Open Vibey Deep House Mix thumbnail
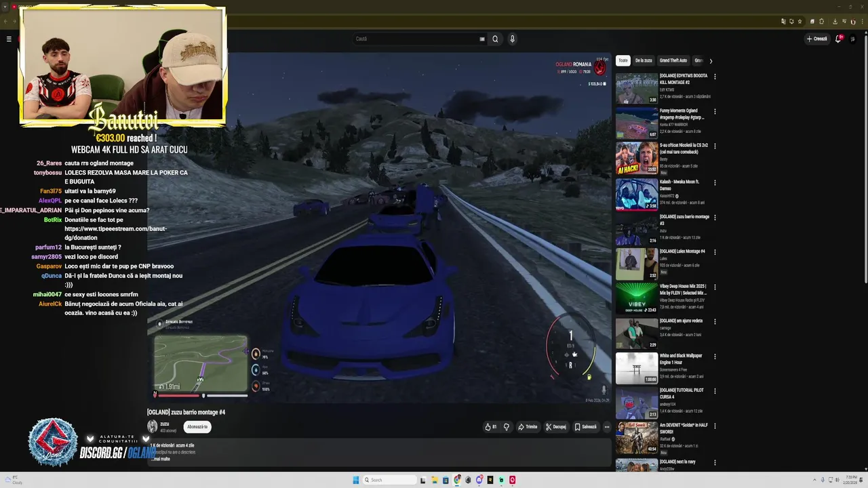Viewport: 868px width, 488px height. coord(637,298)
